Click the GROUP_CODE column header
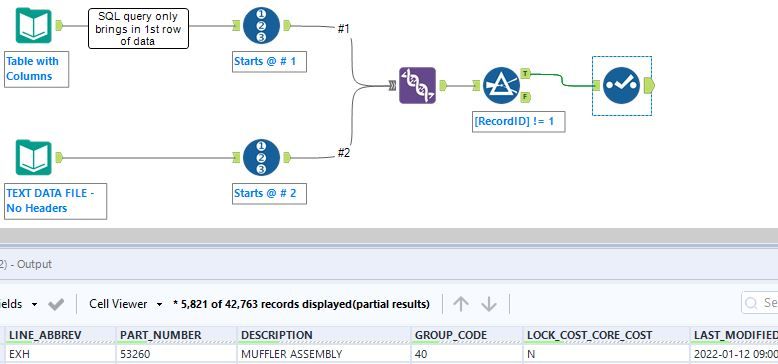Screen dimensions: 778x364 click(467, 336)
